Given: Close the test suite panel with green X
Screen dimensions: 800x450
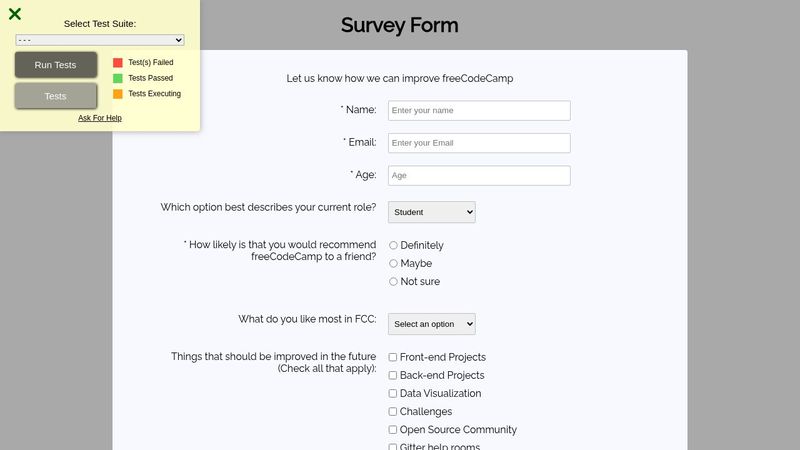Looking at the screenshot, I should pos(15,14).
